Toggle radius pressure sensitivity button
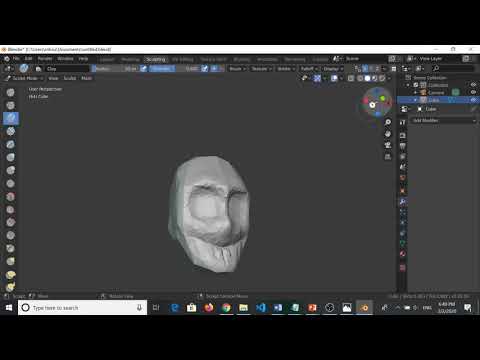 (143, 69)
